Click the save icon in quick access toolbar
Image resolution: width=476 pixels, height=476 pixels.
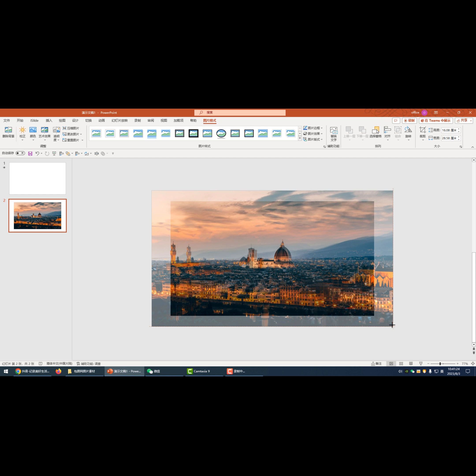tap(30, 154)
